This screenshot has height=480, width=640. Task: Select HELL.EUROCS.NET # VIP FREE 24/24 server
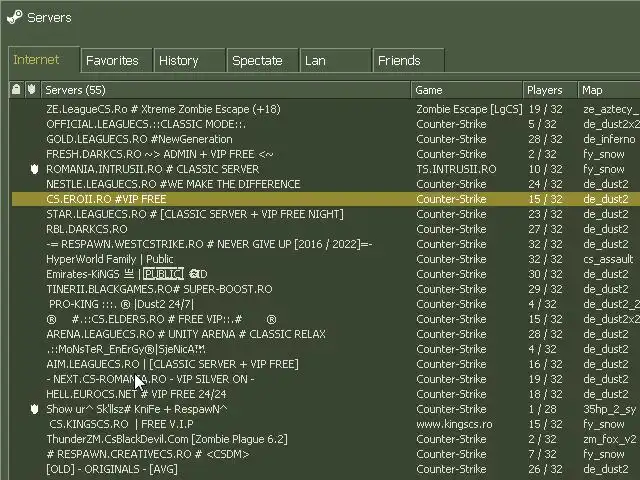coord(326,394)
